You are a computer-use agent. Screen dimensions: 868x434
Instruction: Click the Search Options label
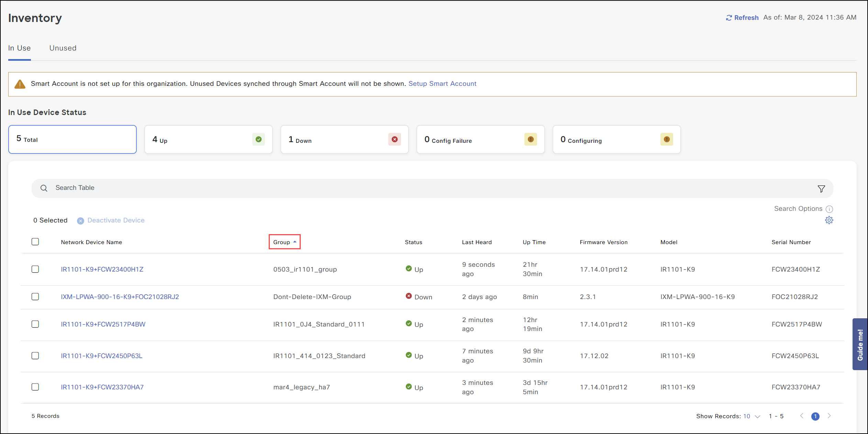(798, 209)
